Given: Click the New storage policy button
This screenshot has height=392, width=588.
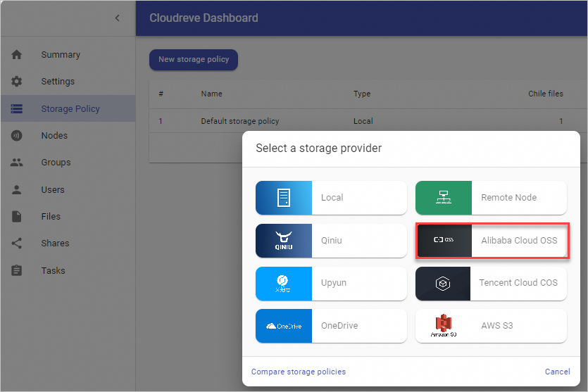Looking at the screenshot, I should (x=194, y=60).
